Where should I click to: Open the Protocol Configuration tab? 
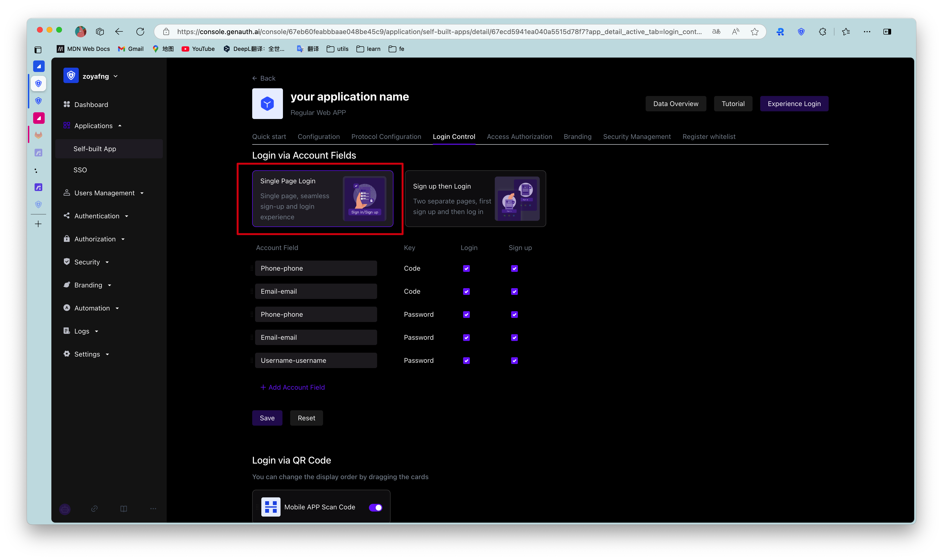coord(386,137)
